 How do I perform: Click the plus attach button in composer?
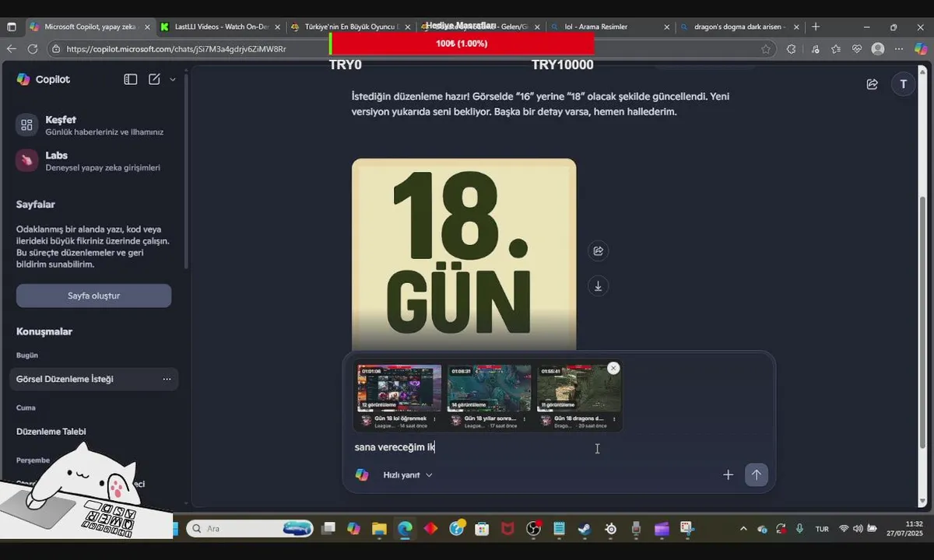pos(728,474)
